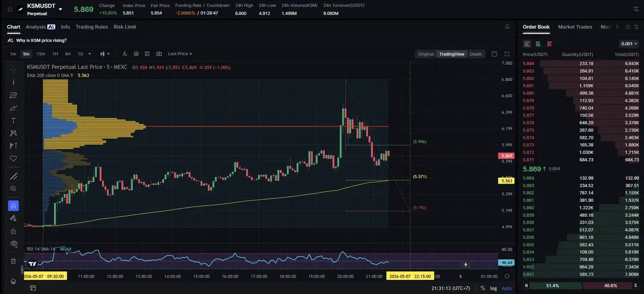644x294 pixels.
Task: Open the Chart tab
Action: pos(13,27)
